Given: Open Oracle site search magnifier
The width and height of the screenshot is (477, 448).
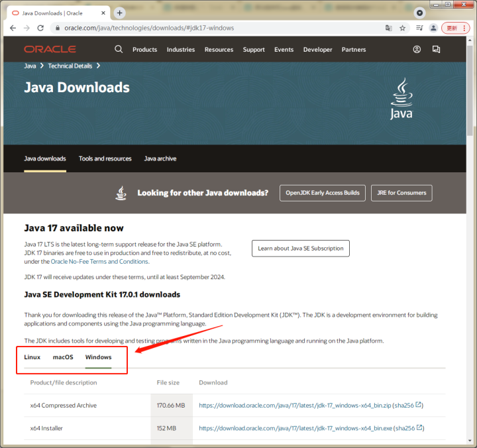Looking at the screenshot, I should (119, 49).
